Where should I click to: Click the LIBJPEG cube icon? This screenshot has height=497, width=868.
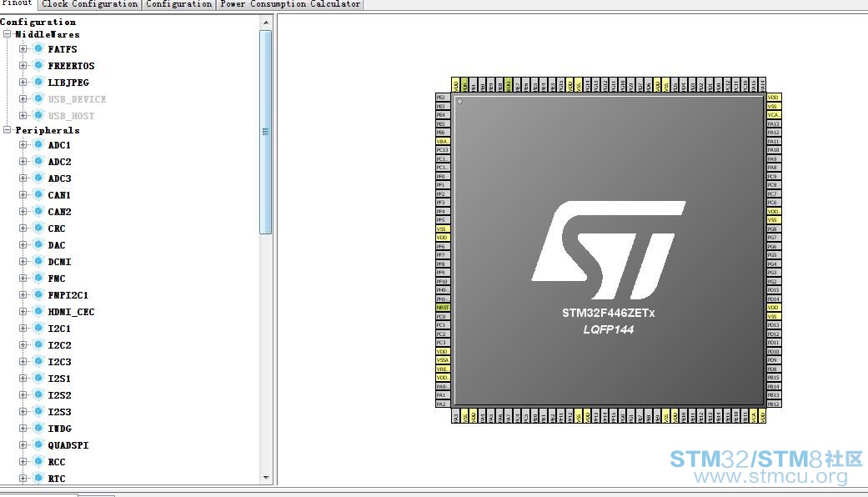(38, 82)
